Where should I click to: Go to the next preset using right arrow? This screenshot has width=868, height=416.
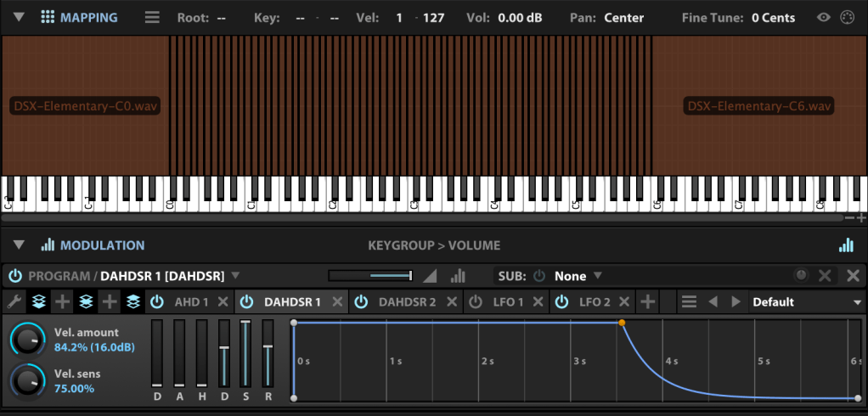point(736,301)
